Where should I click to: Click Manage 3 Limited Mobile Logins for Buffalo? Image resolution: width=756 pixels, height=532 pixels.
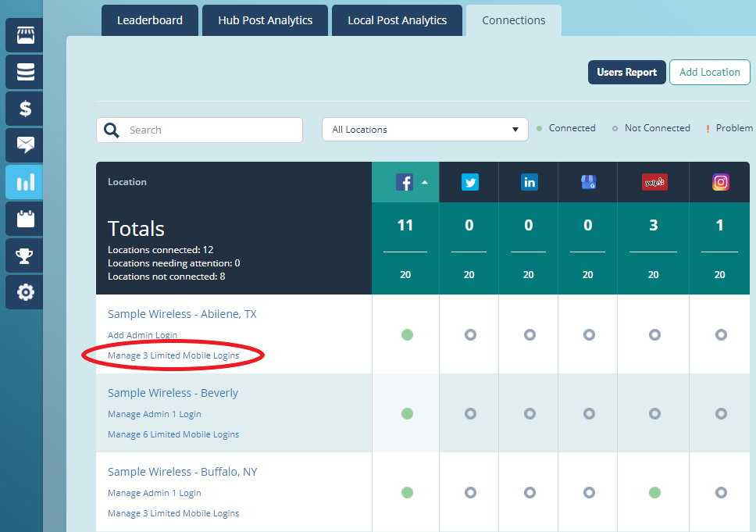click(x=173, y=514)
